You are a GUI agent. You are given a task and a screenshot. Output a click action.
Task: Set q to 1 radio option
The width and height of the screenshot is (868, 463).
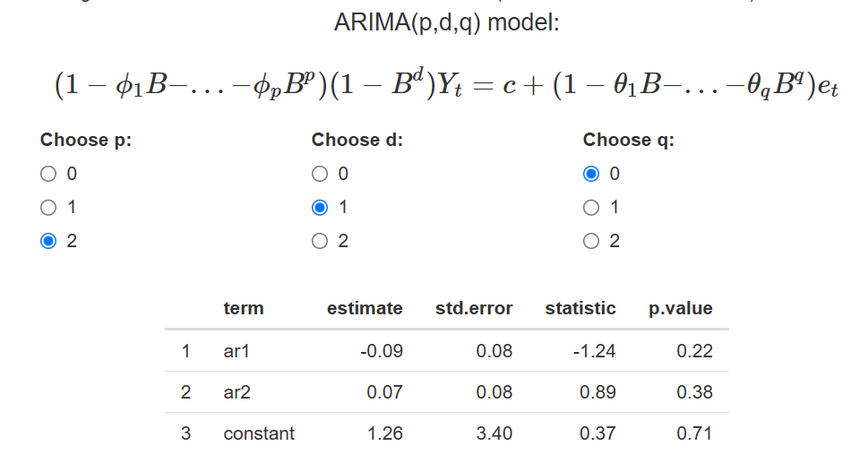click(x=591, y=208)
